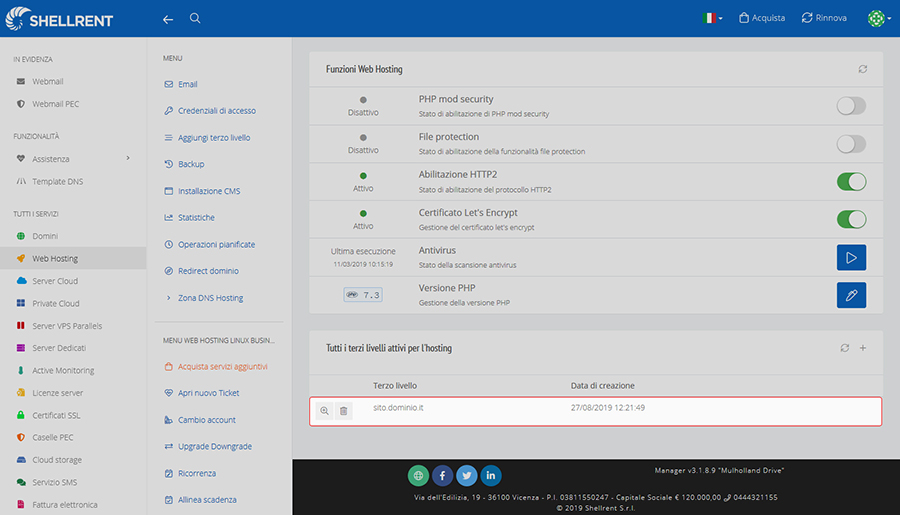View details of sito.dominio.it with the magnifier

[x=324, y=411]
